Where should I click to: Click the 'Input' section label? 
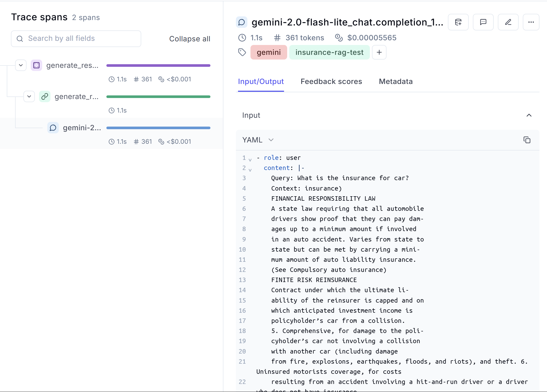251,115
